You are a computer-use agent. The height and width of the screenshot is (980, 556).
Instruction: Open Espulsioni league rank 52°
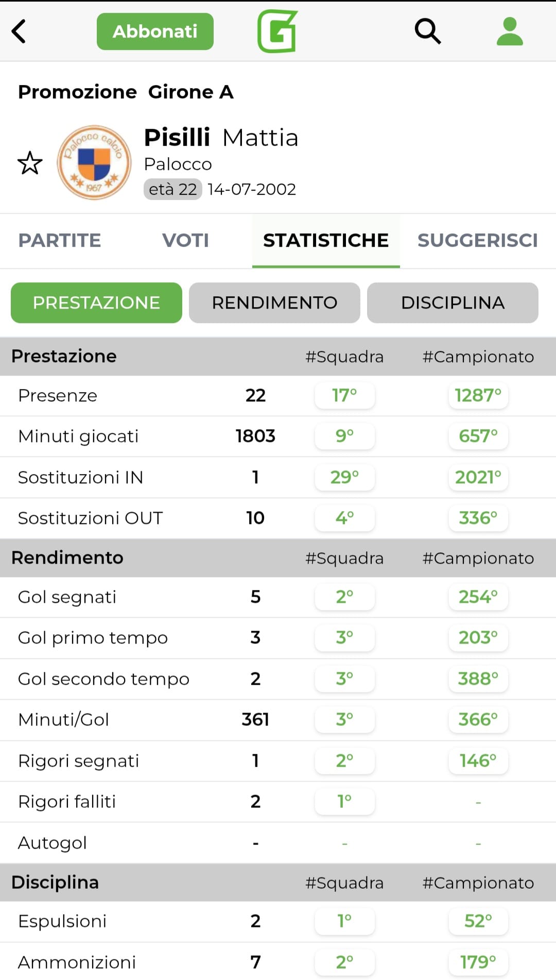478,921
